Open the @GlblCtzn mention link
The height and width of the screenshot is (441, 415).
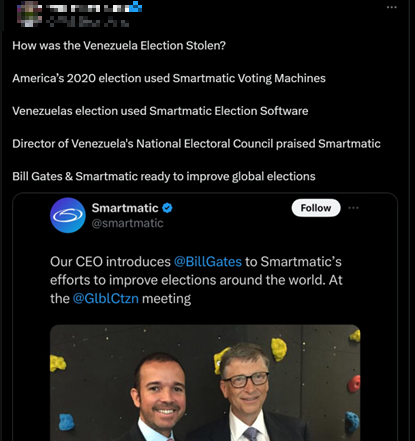(106, 298)
